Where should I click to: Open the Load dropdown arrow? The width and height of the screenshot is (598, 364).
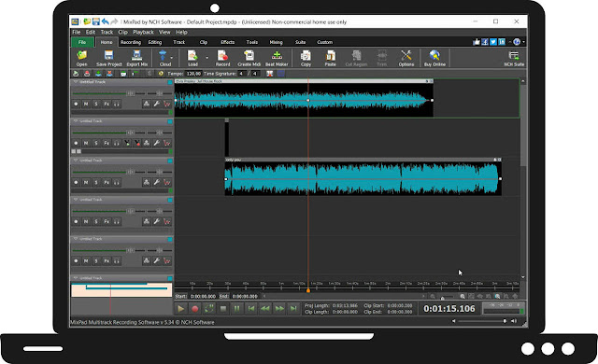(207, 58)
